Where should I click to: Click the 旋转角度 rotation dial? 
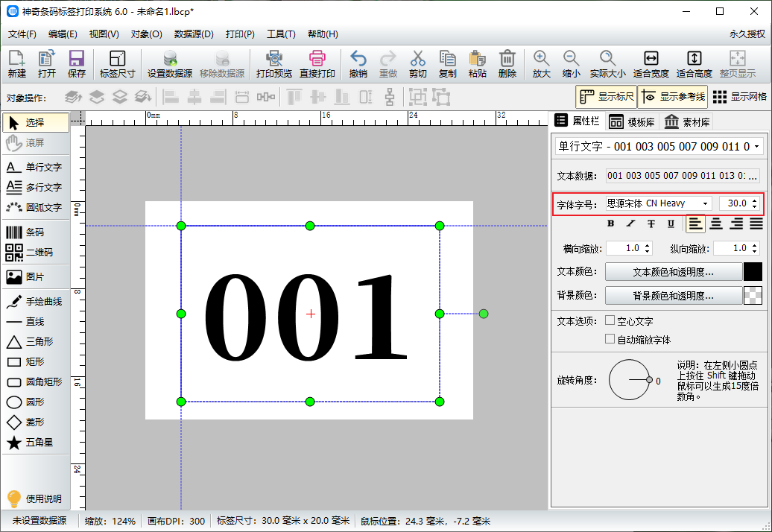coord(630,380)
